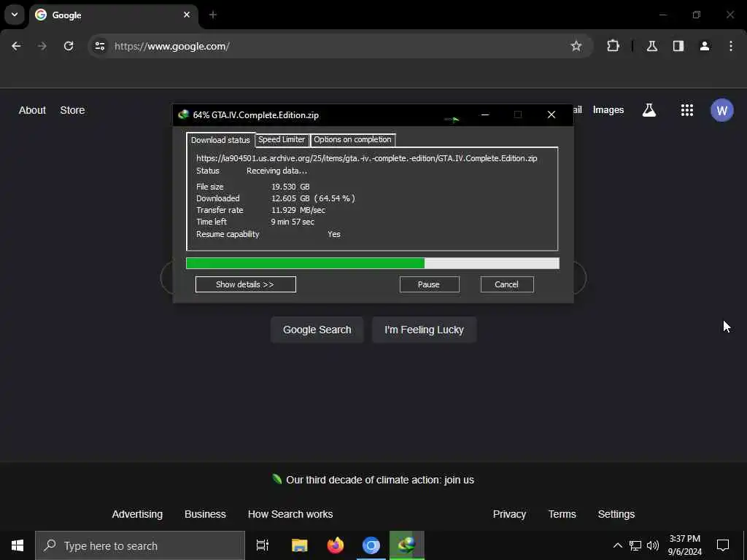Image resolution: width=747 pixels, height=560 pixels.
Task: Open the Business footer link
Action: click(205, 514)
